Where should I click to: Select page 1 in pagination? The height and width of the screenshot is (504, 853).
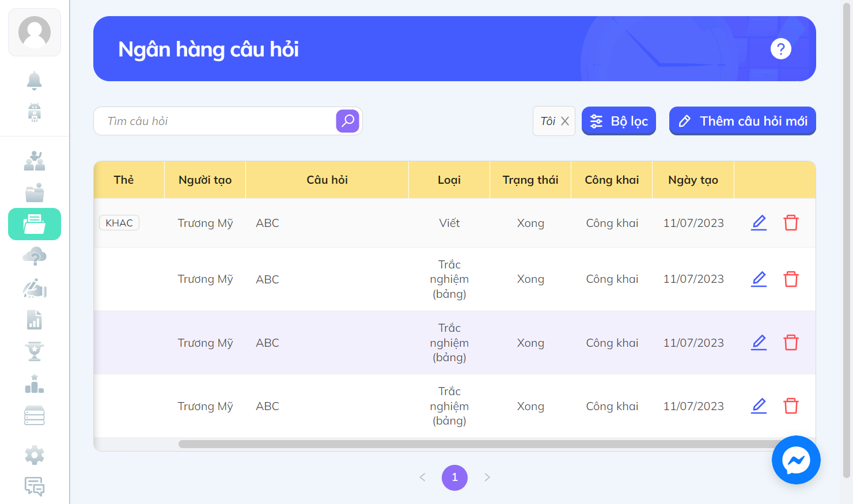455,478
